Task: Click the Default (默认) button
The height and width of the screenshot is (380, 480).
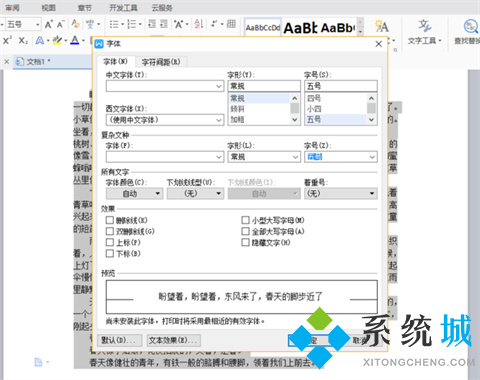Action: click(x=120, y=340)
